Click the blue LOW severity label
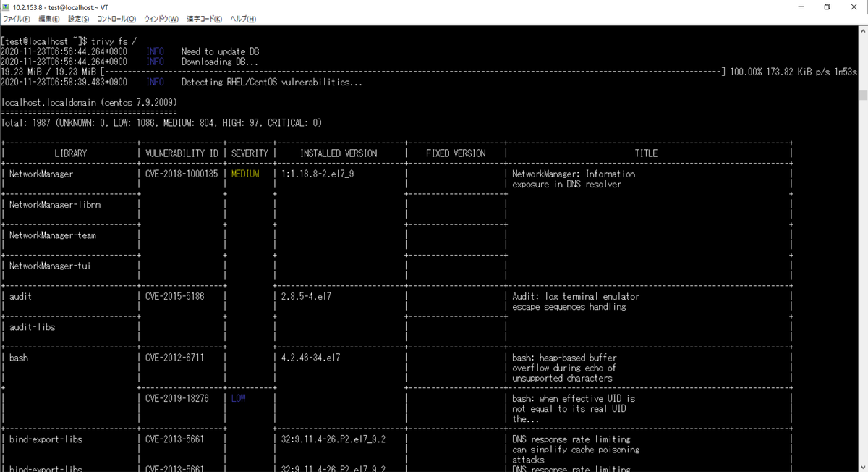The width and height of the screenshot is (868, 472). click(x=238, y=398)
